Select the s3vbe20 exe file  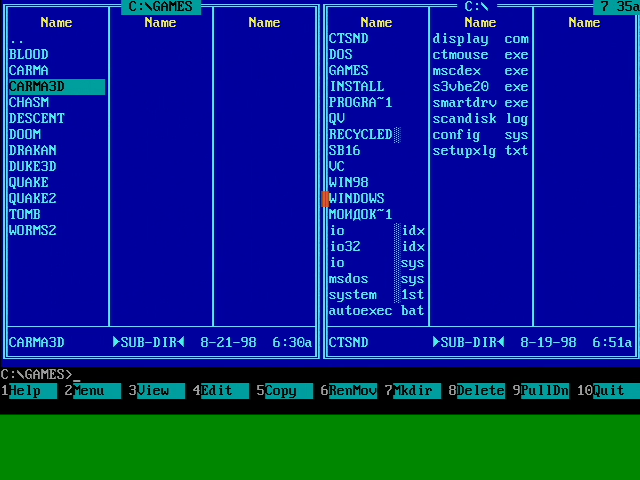pos(480,87)
